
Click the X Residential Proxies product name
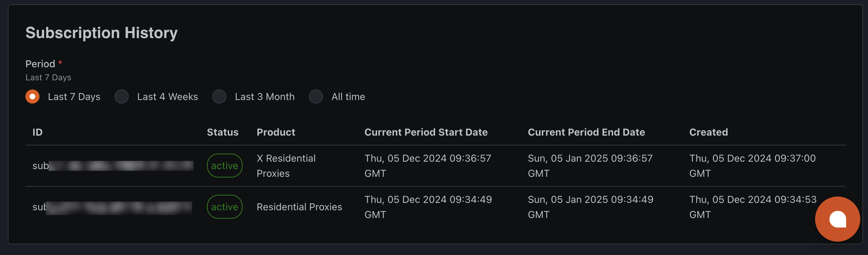(286, 166)
